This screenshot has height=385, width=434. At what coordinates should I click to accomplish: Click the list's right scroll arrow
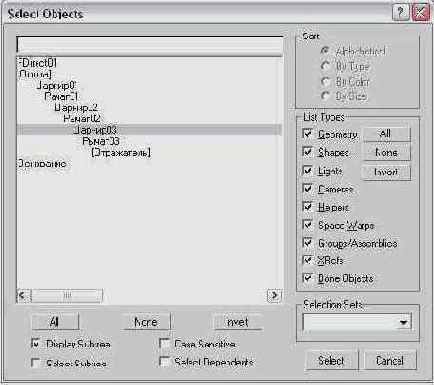point(274,295)
